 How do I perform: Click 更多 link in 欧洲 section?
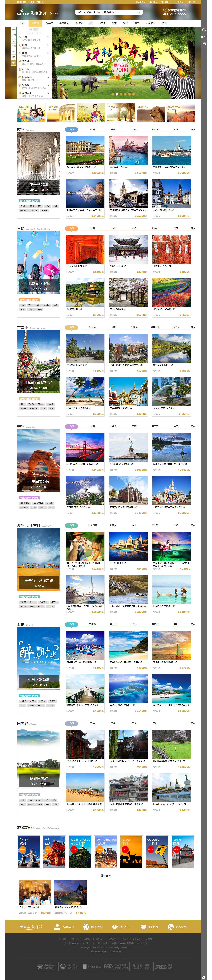pyautogui.click(x=193, y=129)
